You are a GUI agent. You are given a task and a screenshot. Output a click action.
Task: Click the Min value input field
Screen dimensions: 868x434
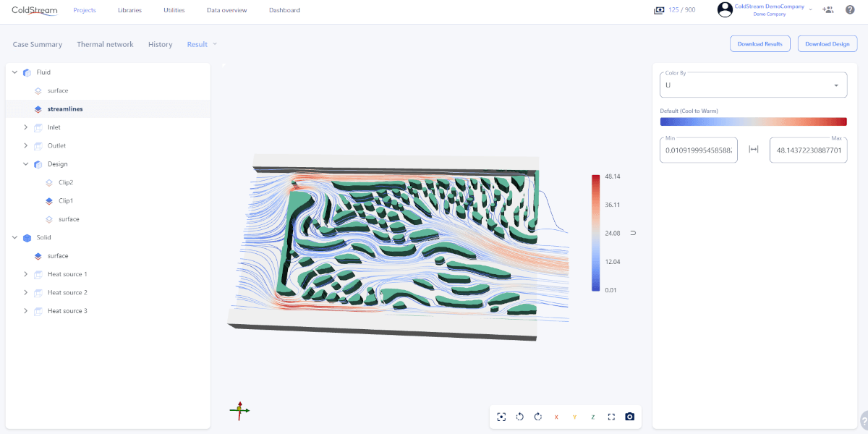pyautogui.click(x=697, y=150)
